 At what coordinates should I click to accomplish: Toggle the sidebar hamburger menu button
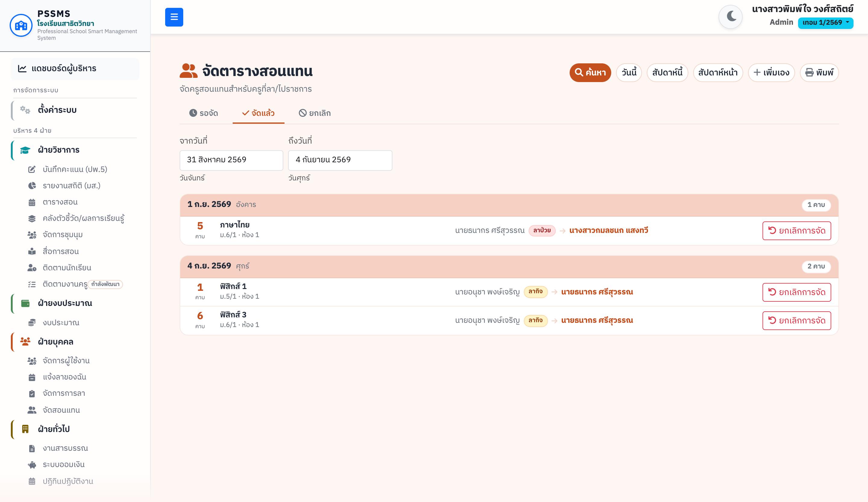[x=174, y=17]
